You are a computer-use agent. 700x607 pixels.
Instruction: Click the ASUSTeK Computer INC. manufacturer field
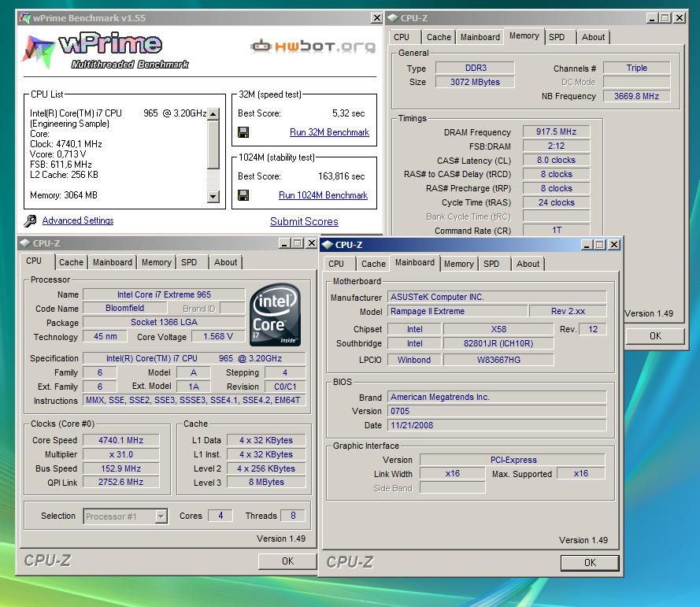point(497,297)
